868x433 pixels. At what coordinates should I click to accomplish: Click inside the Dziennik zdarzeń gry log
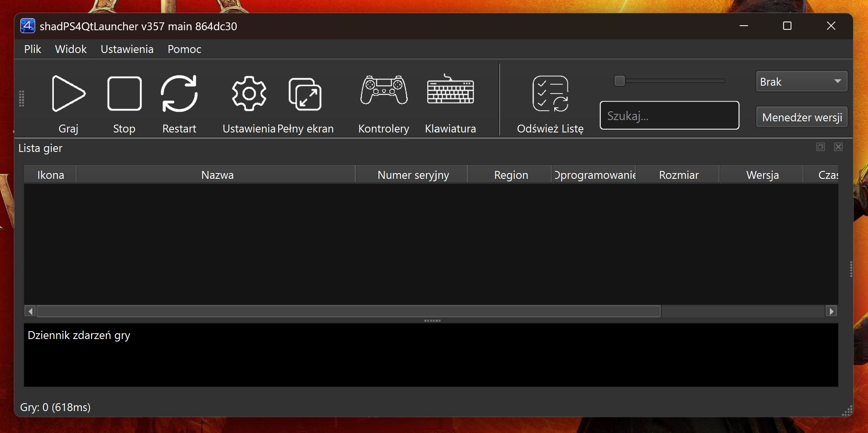431,355
